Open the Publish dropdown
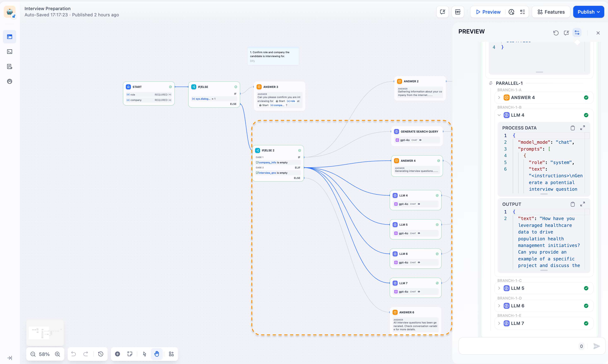The width and height of the screenshot is (608, 364). pyautogui.click(x=588, y=12)
